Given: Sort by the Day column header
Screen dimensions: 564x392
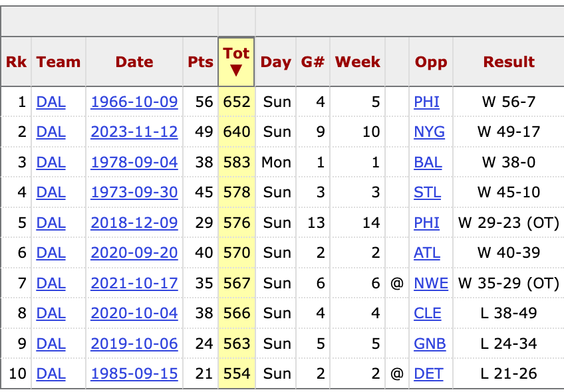Looking at the screenshot, I should [x=275, y=61].
